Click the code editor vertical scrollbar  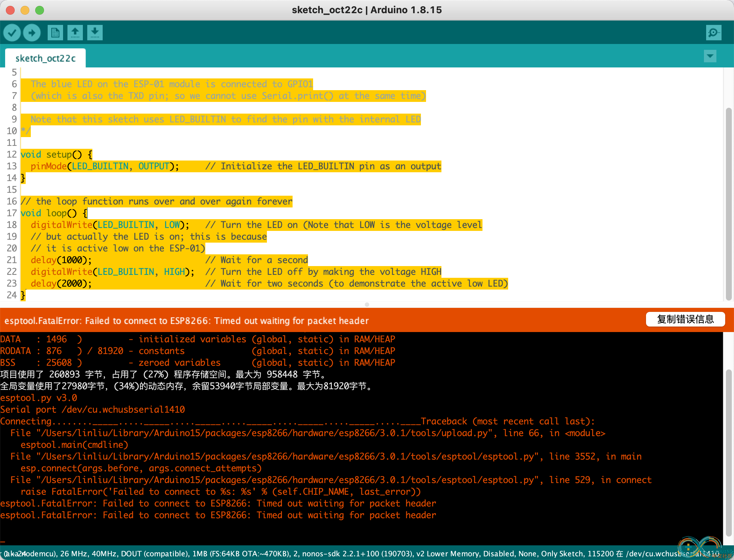coord(729,203)
